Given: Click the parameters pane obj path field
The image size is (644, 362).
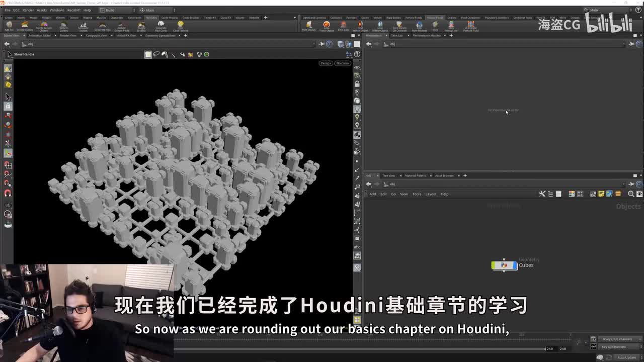Looking at the screenshot, I should coord(506,44).
